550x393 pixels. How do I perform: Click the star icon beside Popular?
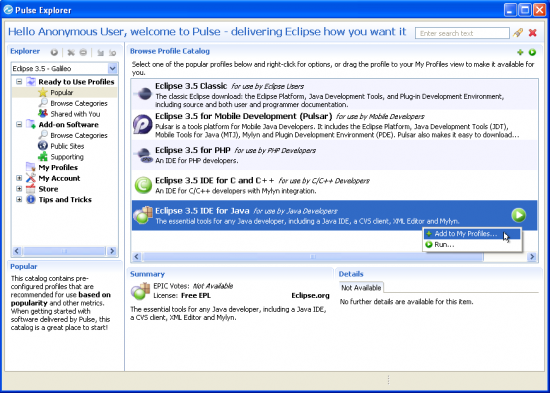point(43,92)
